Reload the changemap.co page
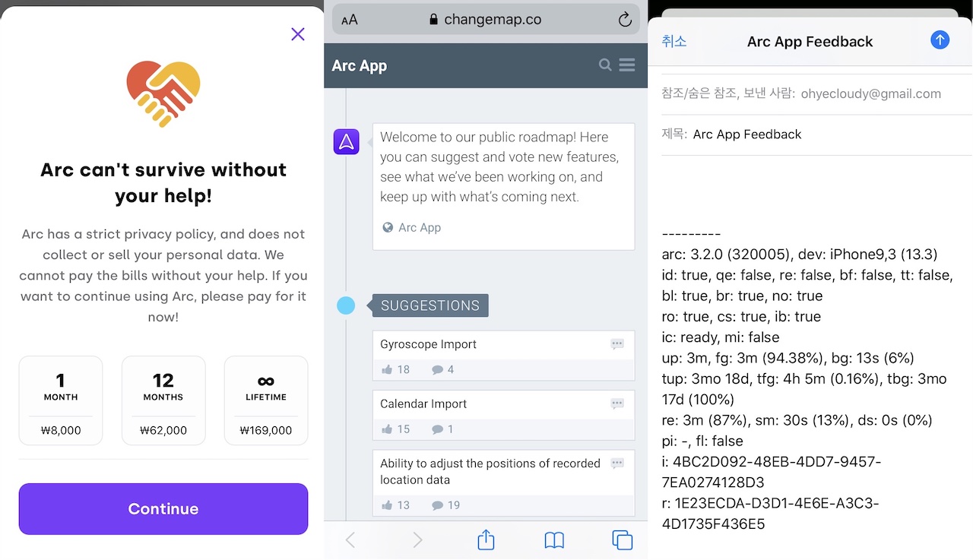This screenshot has height=560, width=973. (x=625, y=21)
